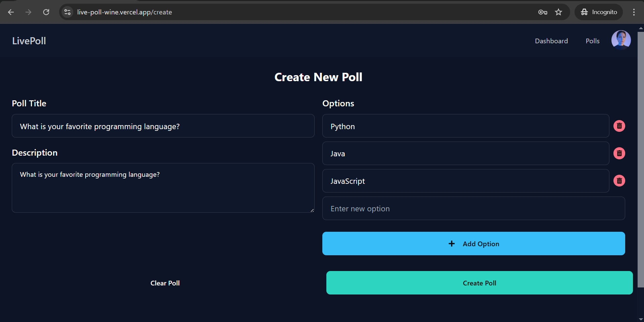Image resolution: width=644 pixels, height=322 pixels.
Task: Bookmark this page with the star icon
Action: click(558, 12)
